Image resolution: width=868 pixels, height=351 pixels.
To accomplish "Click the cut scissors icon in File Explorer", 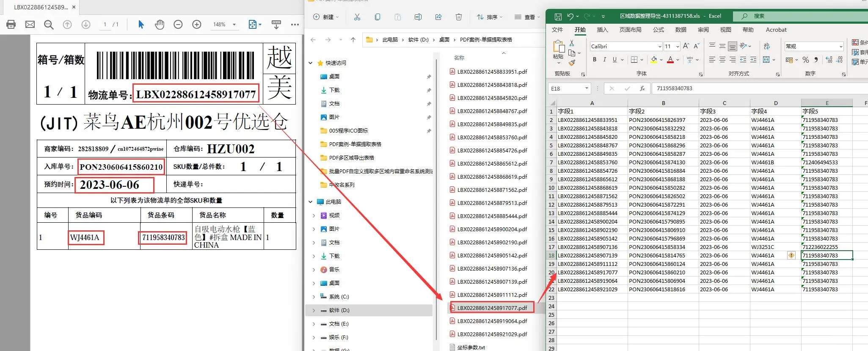I will click(357, 17).
